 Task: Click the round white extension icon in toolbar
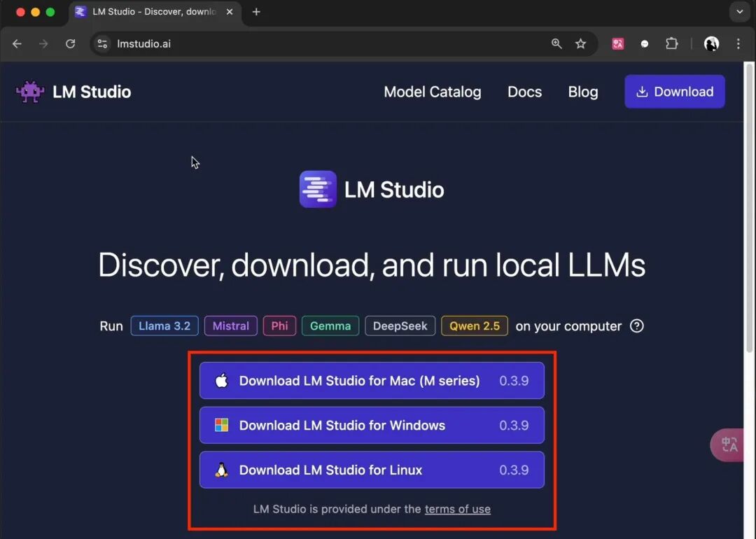pyautogui.click(x=645, y=44)
